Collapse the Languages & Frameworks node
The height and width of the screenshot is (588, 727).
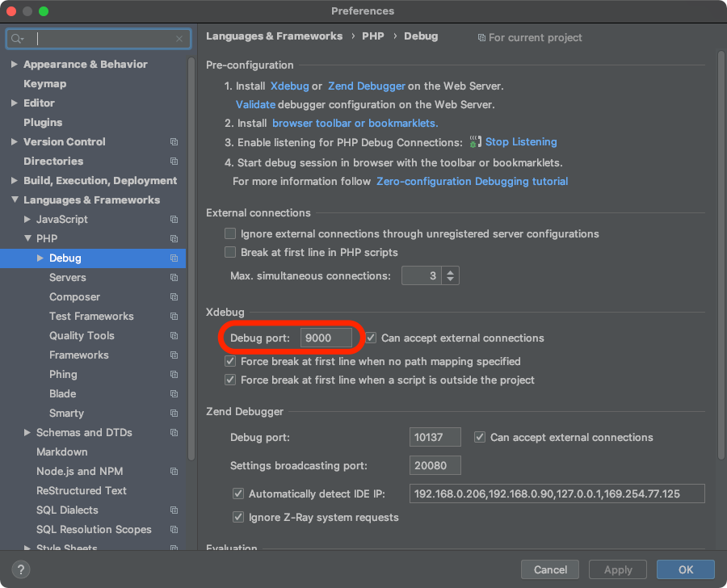[15, 199]
